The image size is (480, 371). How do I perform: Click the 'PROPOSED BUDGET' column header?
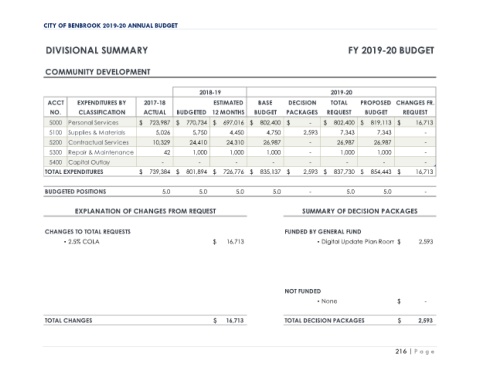point(376,107)
